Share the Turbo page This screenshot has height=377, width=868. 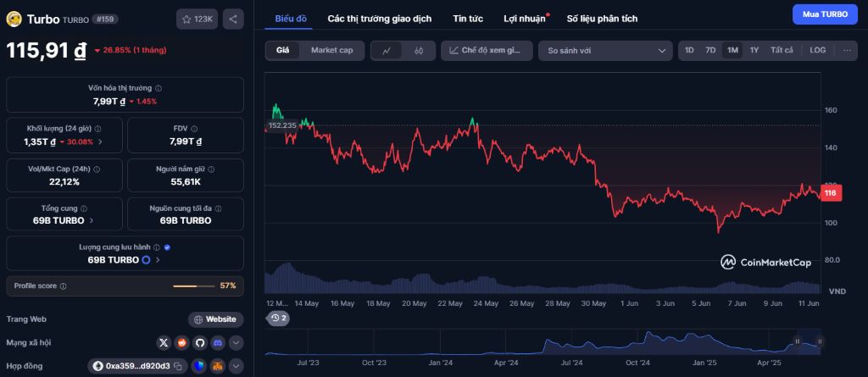pyautogui.click(x=233, y=19)
